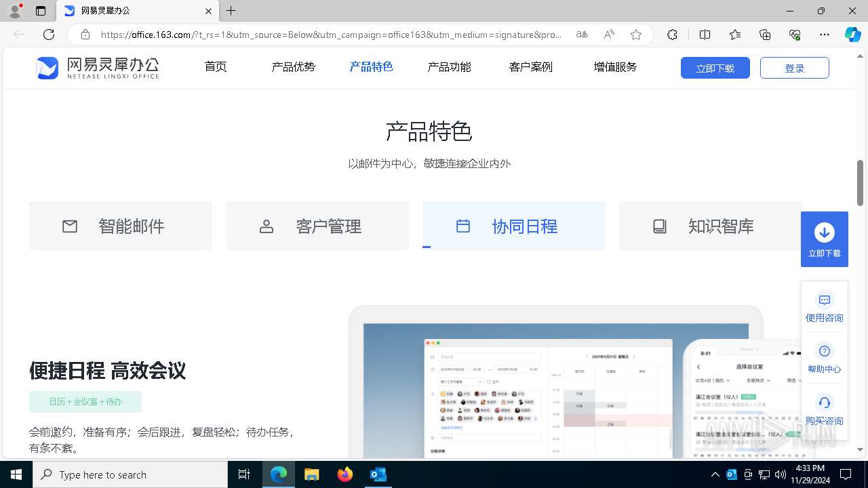This screenshot has height=488, width=868.
Task: Open the Collections icon
Action: tap(765, 35)
